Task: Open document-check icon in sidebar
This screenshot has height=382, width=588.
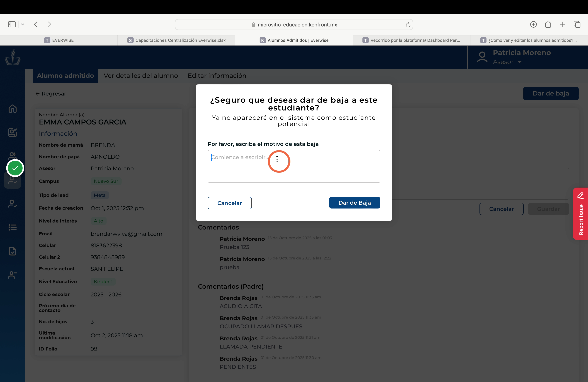Action: [x=13, y=251]
